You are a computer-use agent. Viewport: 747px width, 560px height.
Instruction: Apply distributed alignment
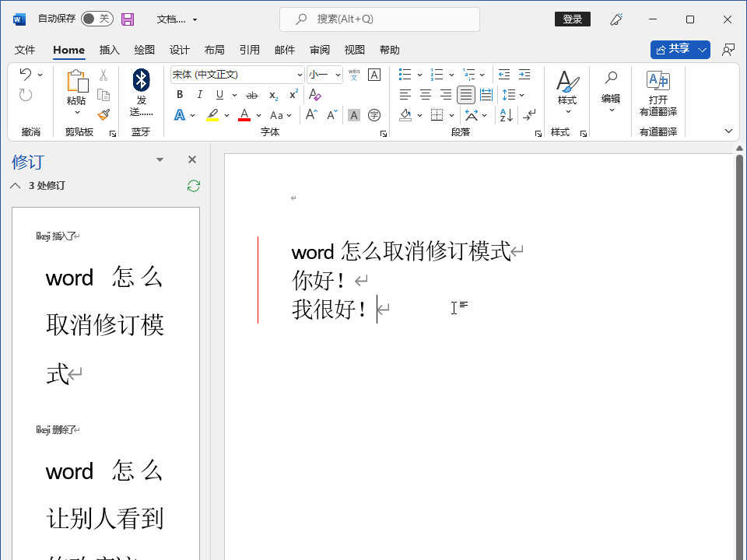[486, 95]
